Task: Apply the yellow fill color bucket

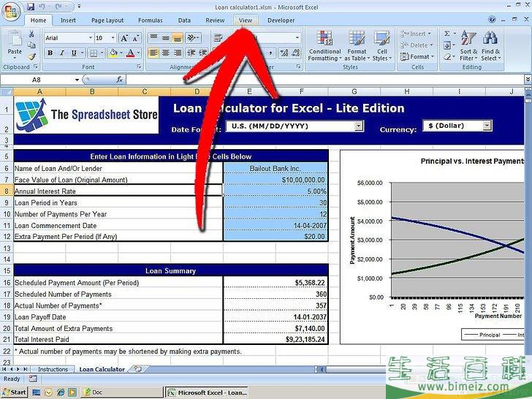Action: click(x=114, y=53)
